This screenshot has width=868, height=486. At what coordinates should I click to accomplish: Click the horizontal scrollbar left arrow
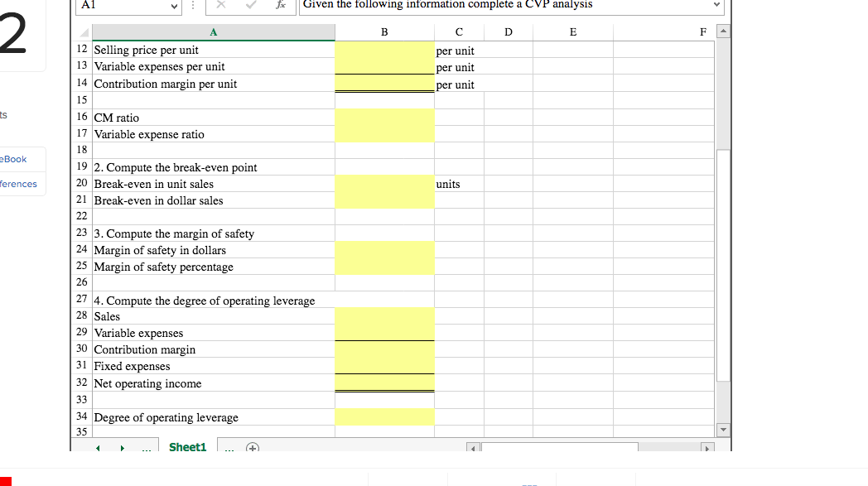[x=473, y=448]
